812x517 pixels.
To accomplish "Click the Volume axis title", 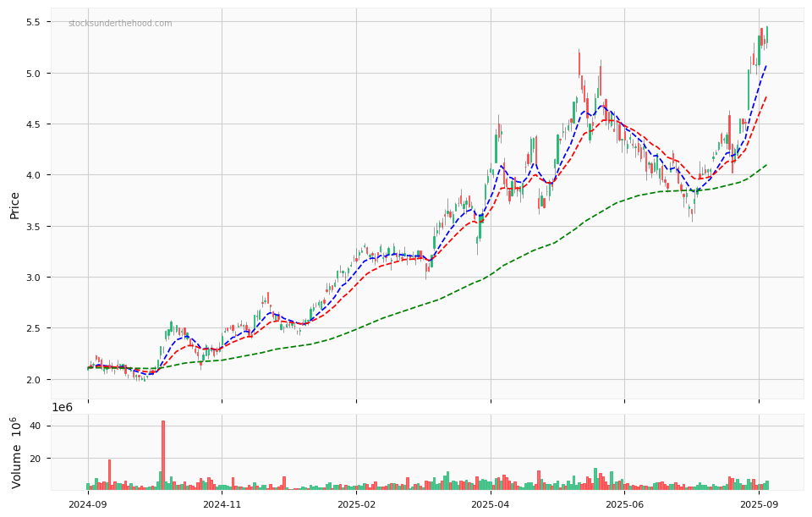I will (16, 452).
